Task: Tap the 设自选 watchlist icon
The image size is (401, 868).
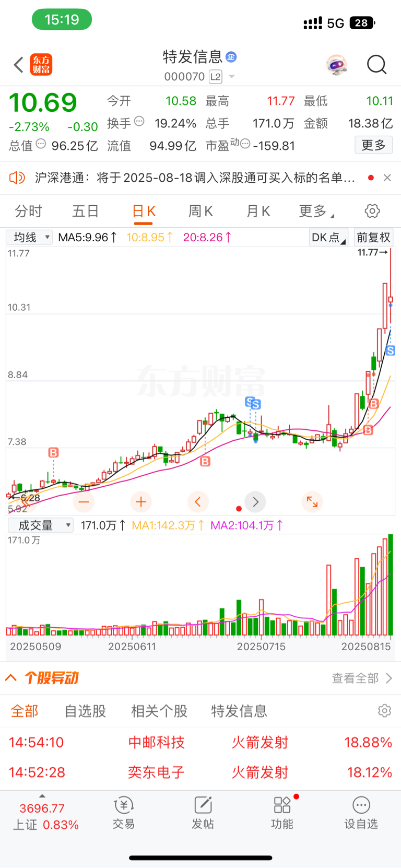Action: point(361,813)
